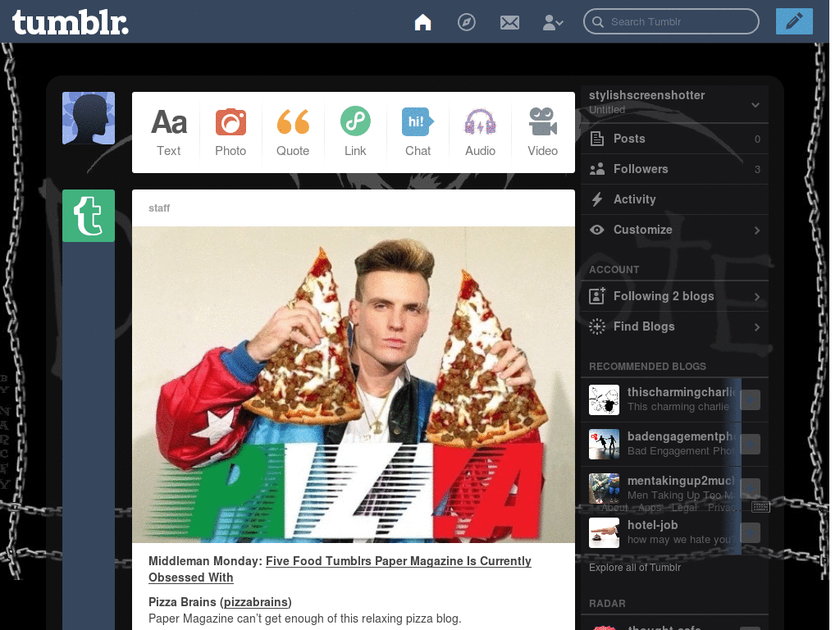Click the blue compose pencil button

point(794,21)
